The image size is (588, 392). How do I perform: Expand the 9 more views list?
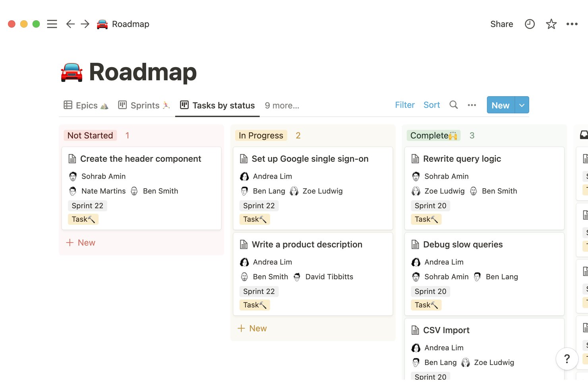[282, 106]
